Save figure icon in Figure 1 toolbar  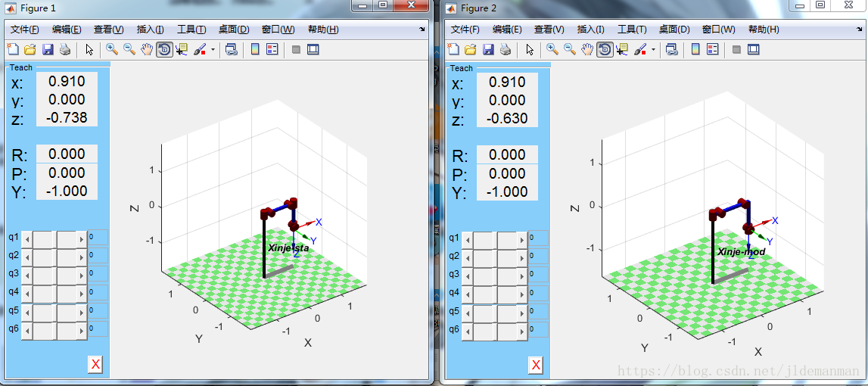click(48, 50)
